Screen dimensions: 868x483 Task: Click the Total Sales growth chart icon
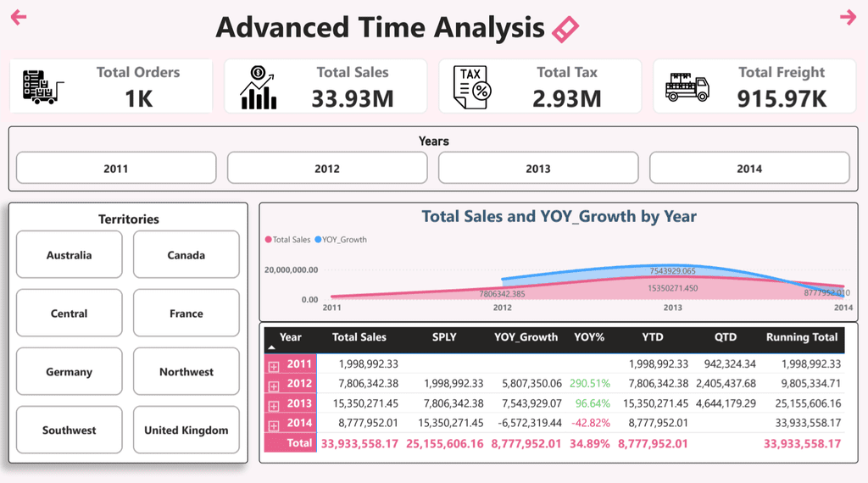pyautogui.click(x=259, y=87)
